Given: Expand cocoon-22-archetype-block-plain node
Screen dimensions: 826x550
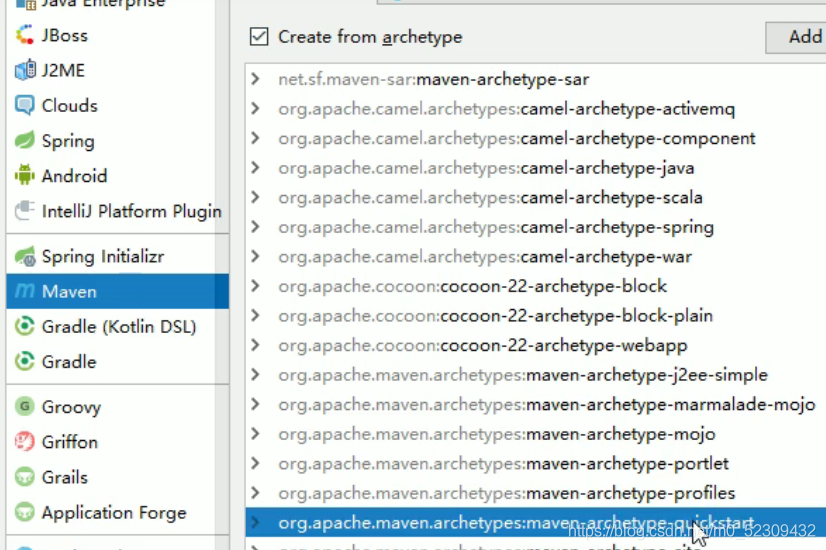Looking at the screenshot, I should pos(255,316).
